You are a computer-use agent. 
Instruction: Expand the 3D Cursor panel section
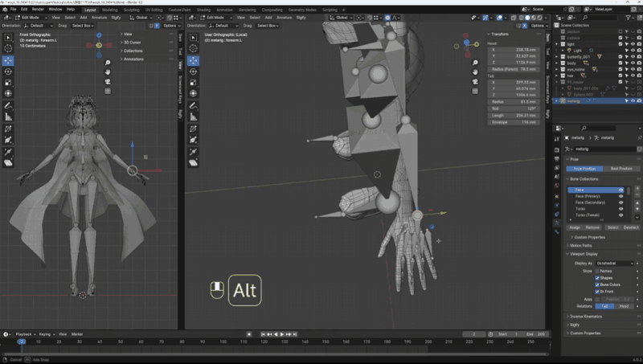133,42
